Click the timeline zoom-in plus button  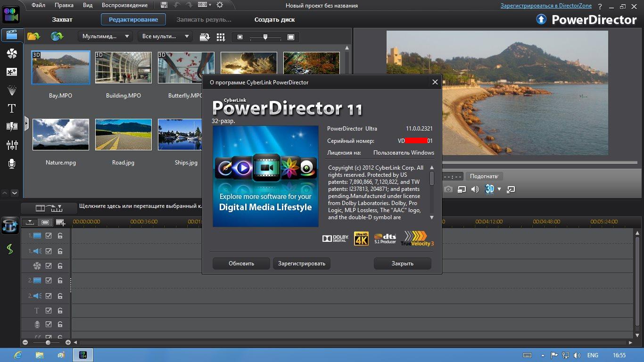pyautogui.click(x=68, y=343)
